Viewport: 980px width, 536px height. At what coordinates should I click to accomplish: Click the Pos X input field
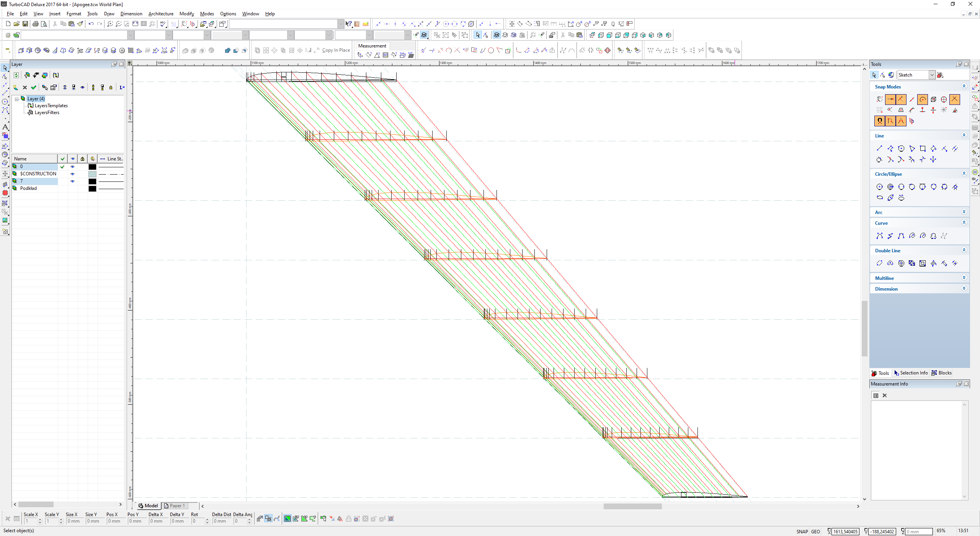[x=115, y=521]
